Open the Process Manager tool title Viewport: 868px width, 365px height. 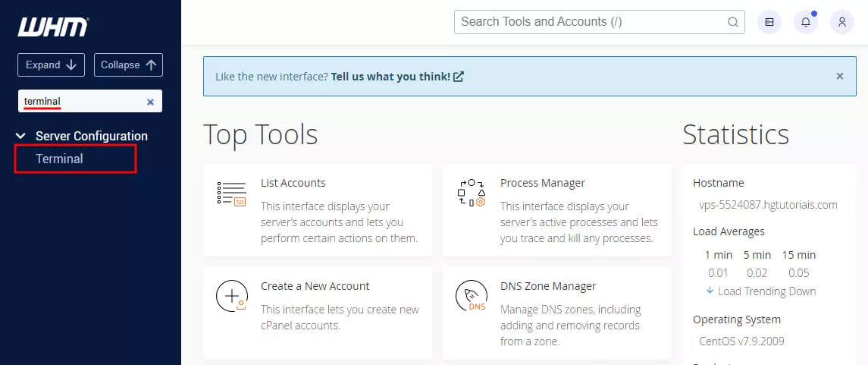point(543,183)
